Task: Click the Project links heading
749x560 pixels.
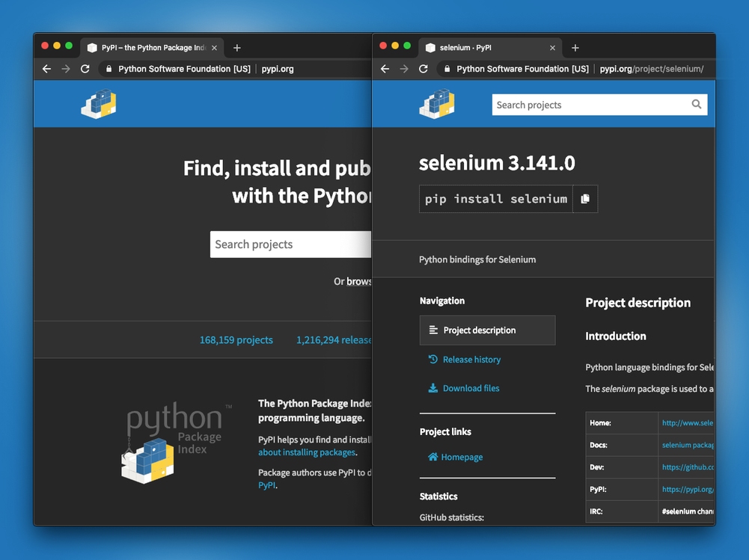Action: tap(445, 431)
